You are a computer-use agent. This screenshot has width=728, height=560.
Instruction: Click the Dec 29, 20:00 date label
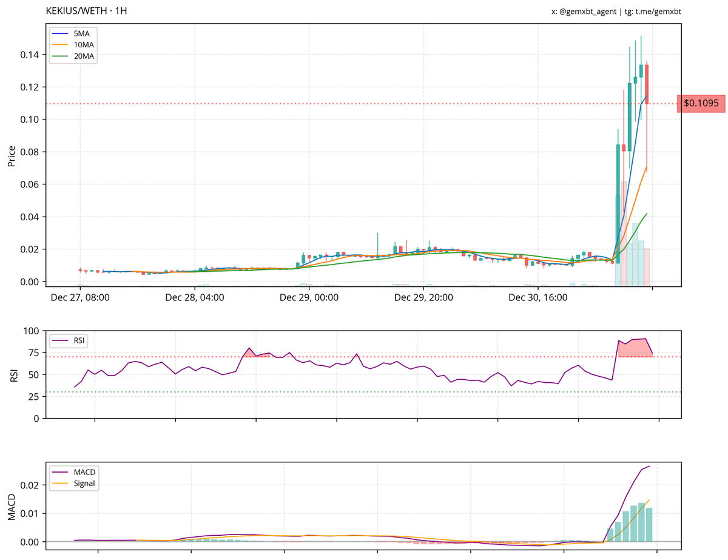click(x=423, y=297)
